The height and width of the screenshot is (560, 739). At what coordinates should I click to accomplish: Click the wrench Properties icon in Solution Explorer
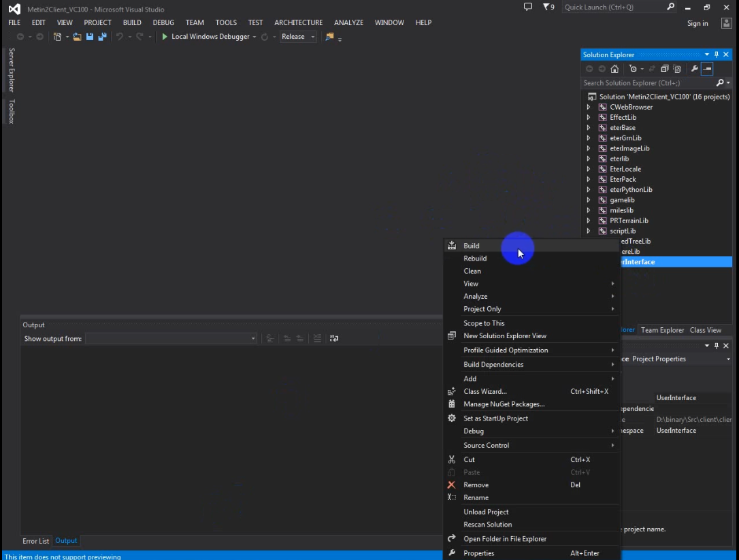click(x=694, y=69)
